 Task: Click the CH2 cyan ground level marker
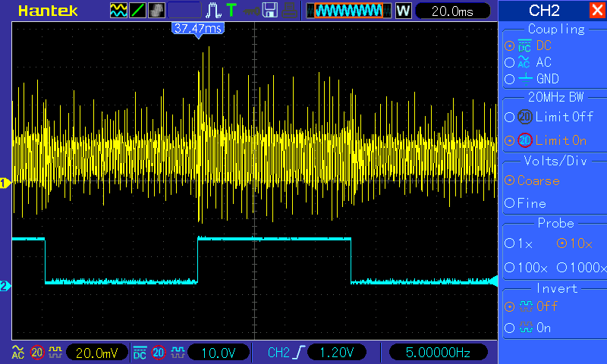click(x=5, y=286)
